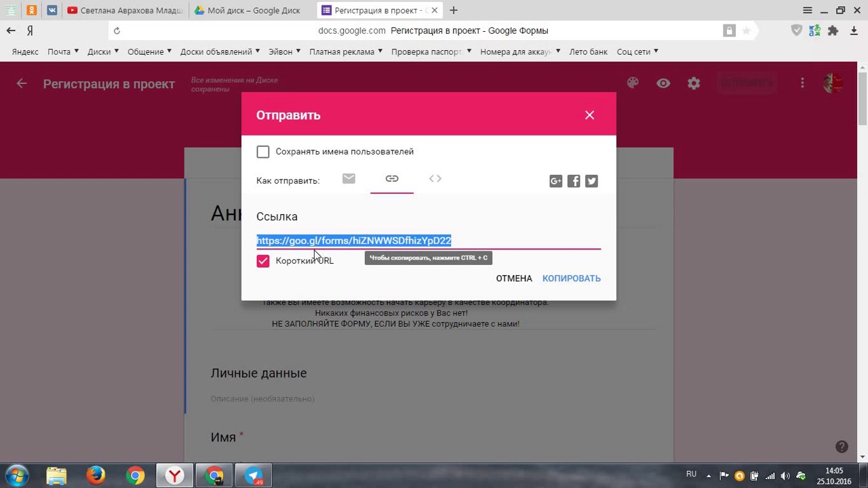Open the help question mark button
868x488 pixels.
coord(842,447)
